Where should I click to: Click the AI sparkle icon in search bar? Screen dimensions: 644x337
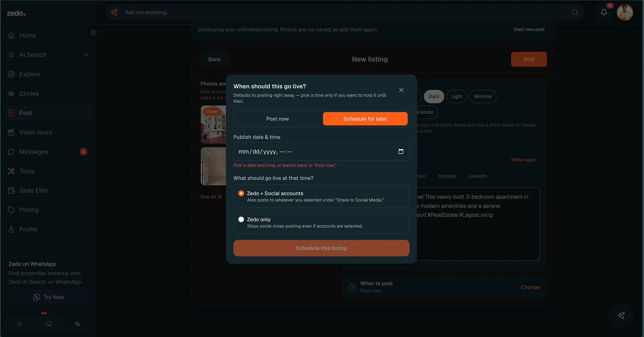pos(114,12)
